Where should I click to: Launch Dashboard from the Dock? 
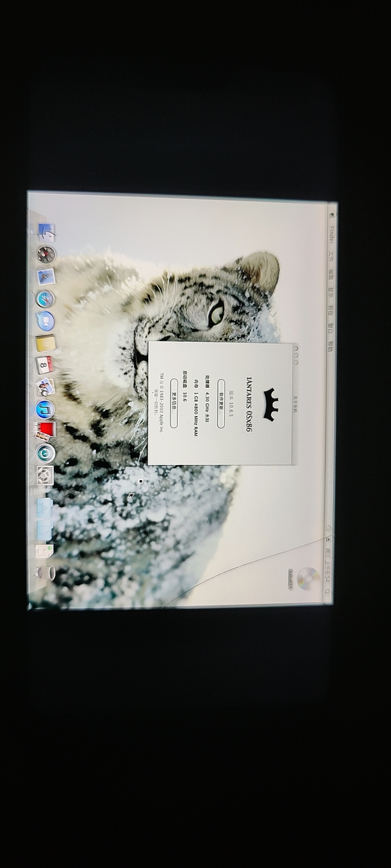(x=46, y=255)
